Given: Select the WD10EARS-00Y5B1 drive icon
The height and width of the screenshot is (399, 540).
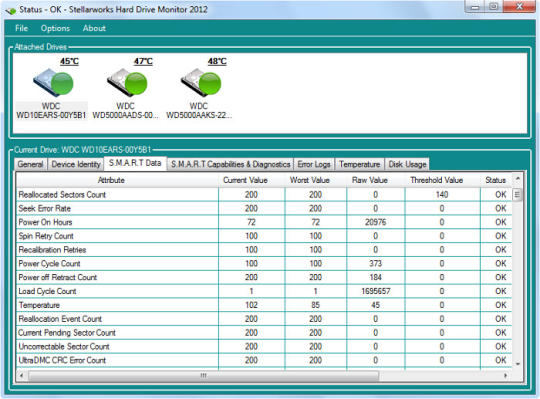Looking at the screenshot, I should tap(53, 82).
